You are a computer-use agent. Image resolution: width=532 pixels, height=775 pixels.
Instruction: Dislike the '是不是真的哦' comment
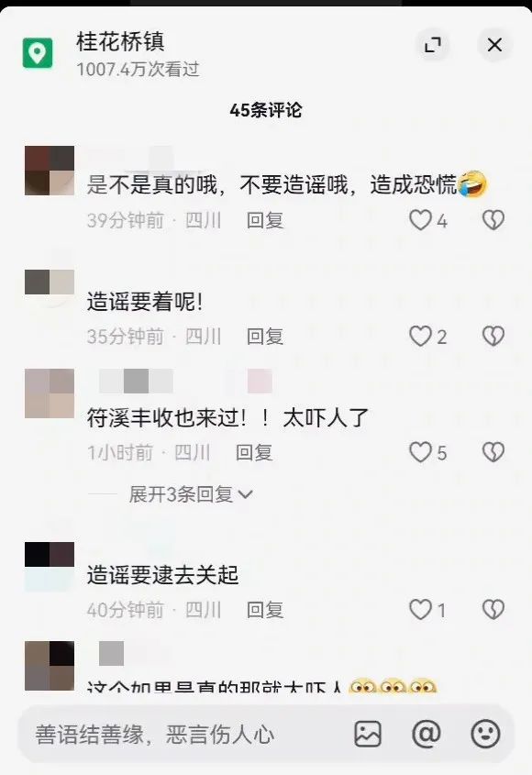pyautogui.click(x=493, y=220)
